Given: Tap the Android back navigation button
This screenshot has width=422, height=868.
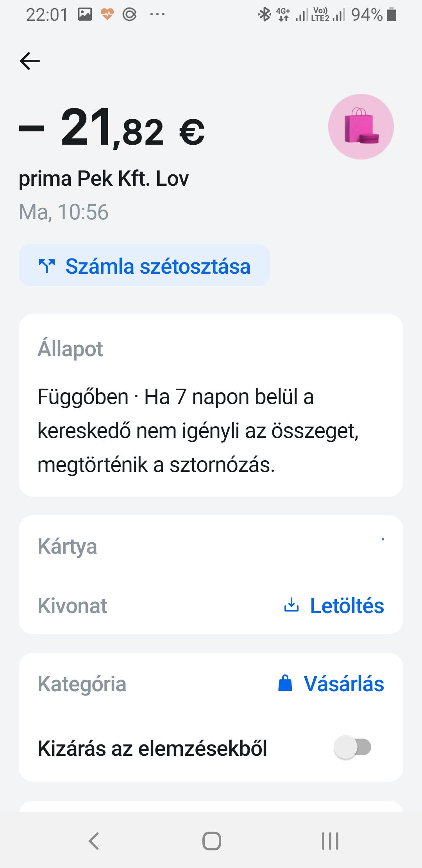Looking at the screenshot, I should 94,841.
